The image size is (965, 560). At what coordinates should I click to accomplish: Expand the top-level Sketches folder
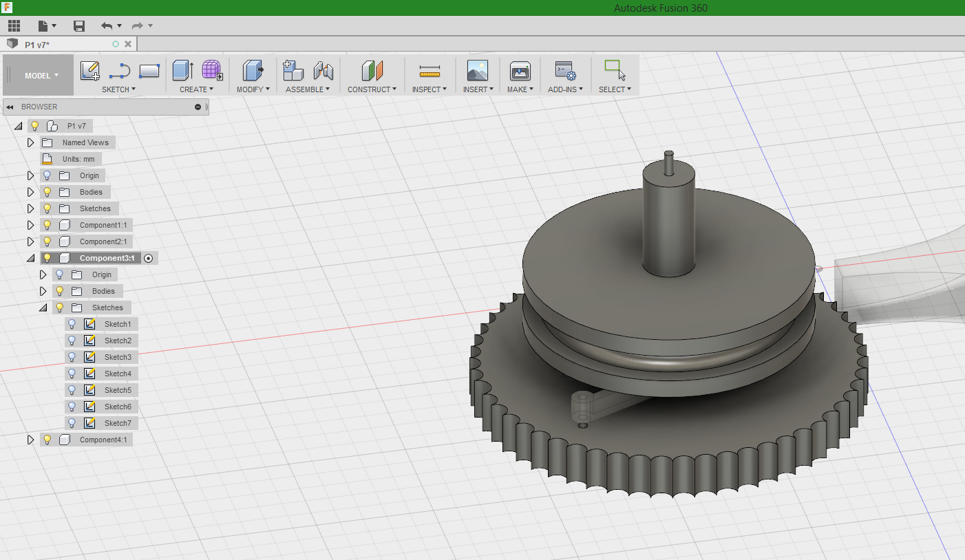tap(30, 208)
